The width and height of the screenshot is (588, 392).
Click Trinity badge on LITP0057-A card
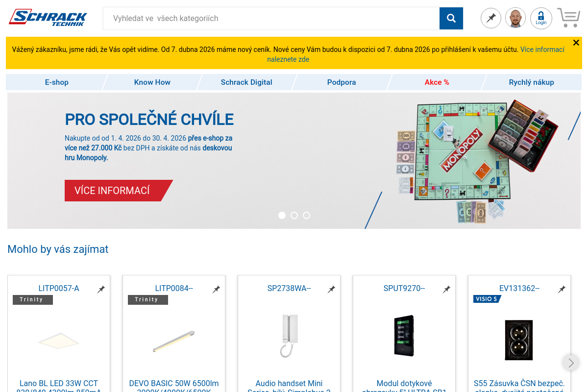tap(33, 299)
